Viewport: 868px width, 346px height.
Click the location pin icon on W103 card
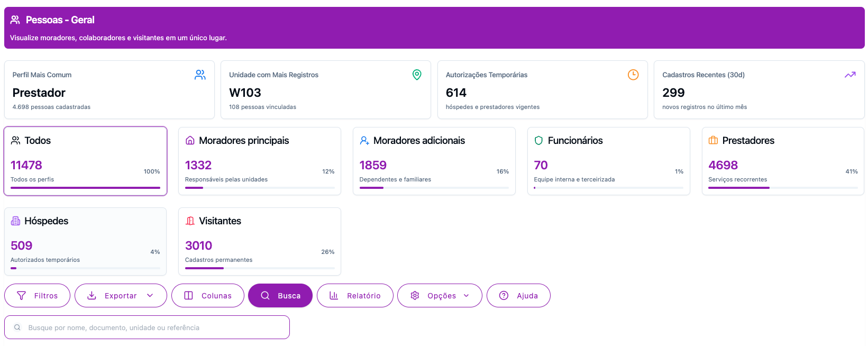417,75
